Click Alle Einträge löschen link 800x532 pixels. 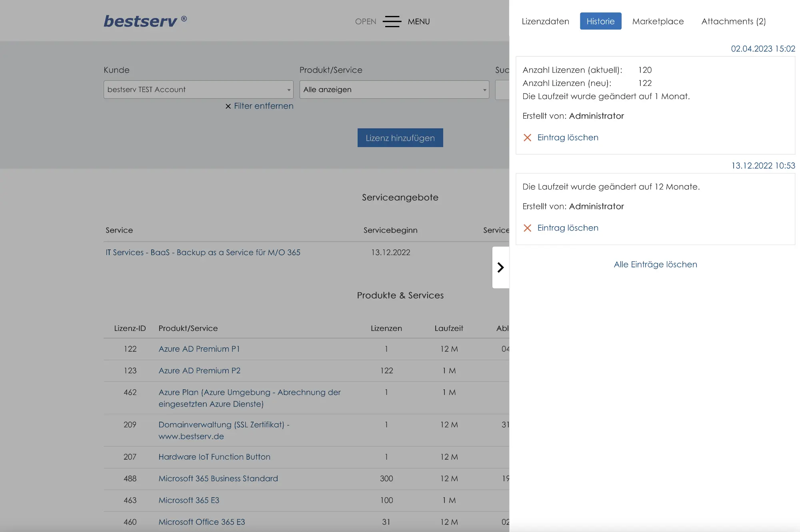pos(655,265)
